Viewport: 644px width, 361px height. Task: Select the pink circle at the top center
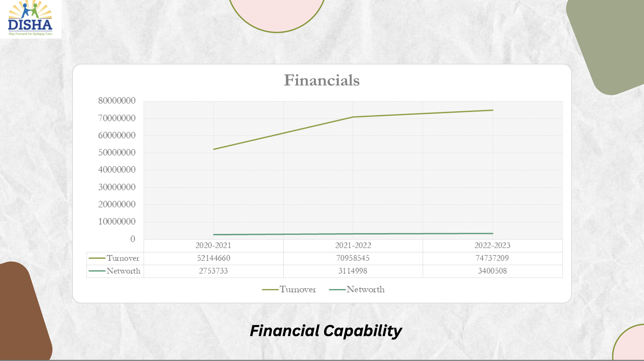(x=277, y=13)
